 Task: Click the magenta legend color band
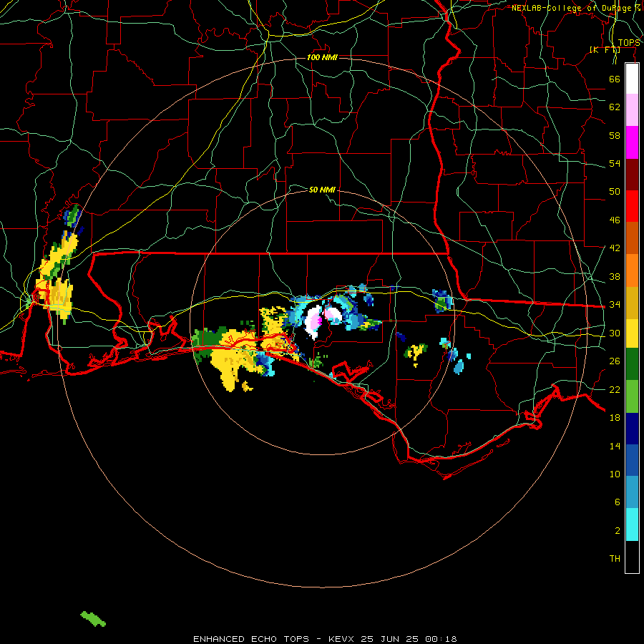click(632, 142)
